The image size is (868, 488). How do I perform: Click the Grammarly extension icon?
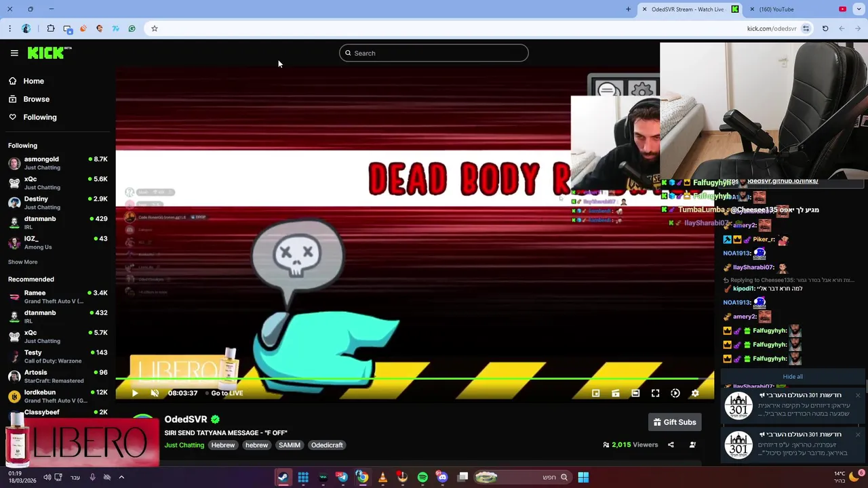[x=132, y=28]
